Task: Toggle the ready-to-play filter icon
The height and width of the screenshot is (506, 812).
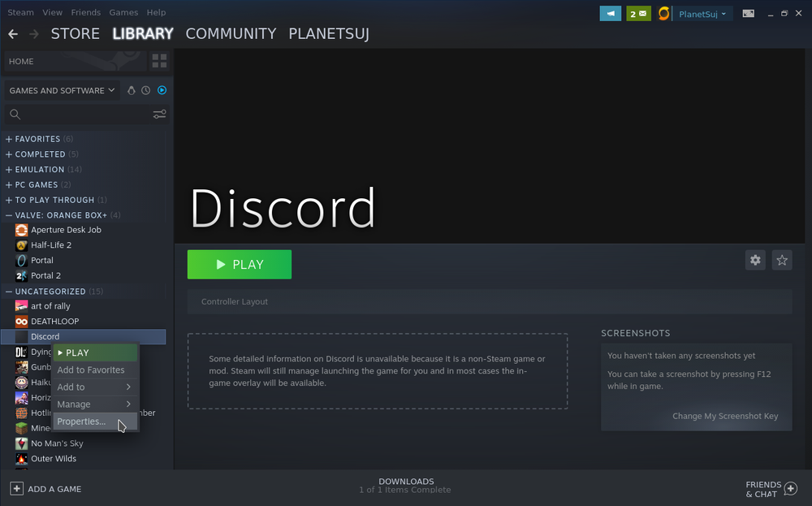Action: (x=162, y=90)
